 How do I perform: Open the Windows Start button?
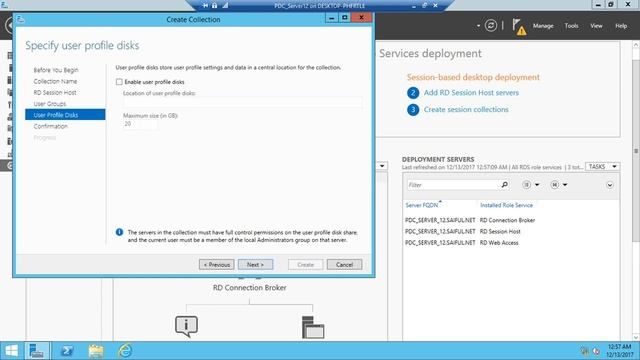pyautogui.click(x=11, y=351)
